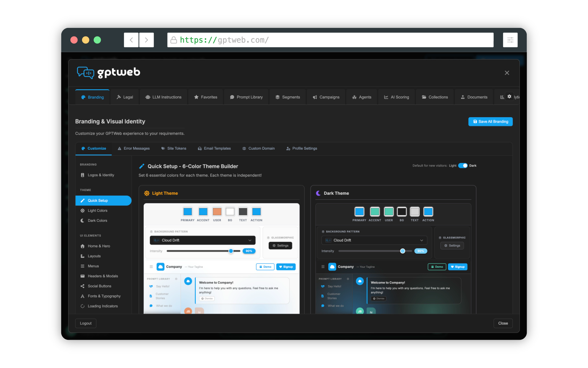Open the Branding tab
This screenshot has width=588, height=368.
(x=92, y=97)
